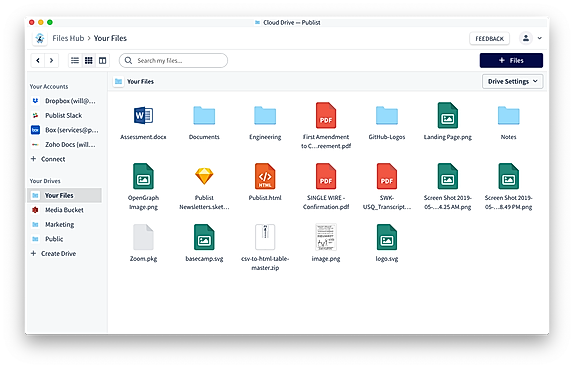The image size is (574, 368).
Task: Select the Publist.html file icon
Action: pyautogui.click(x=265, y=176)
